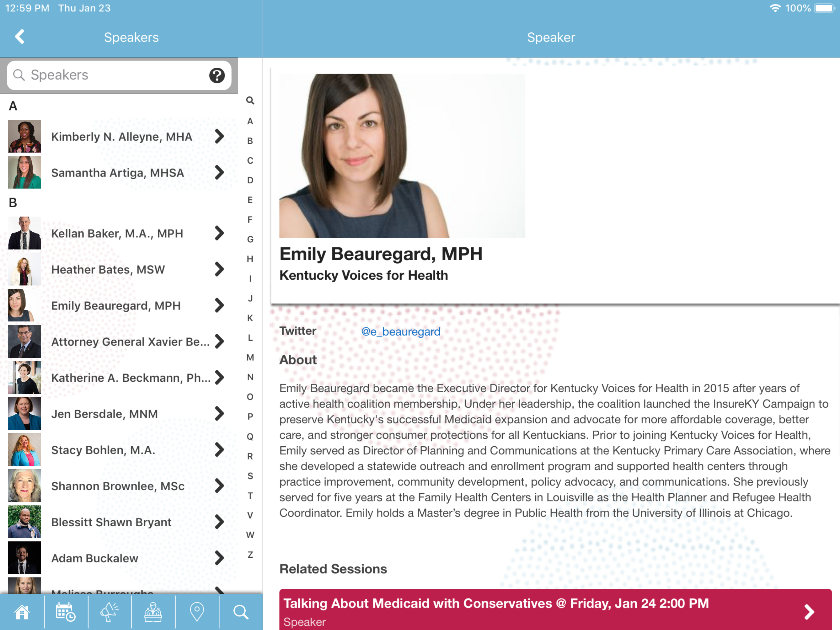Jump to letter M in index

tap(250, 357)
